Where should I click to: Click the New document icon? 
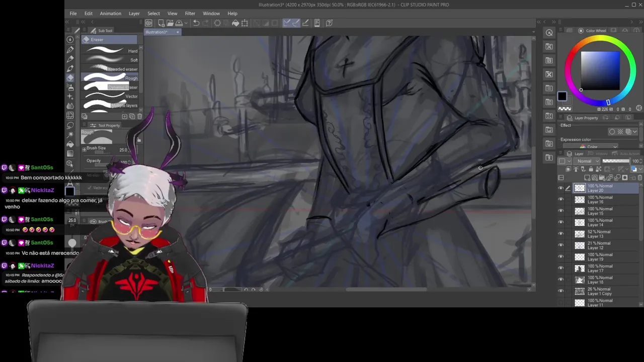[x=161, y=23]
